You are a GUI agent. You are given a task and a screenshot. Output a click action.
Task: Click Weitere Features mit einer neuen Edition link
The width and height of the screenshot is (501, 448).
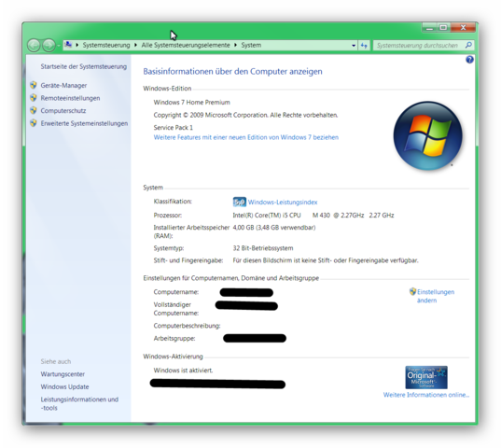point(246,137)
